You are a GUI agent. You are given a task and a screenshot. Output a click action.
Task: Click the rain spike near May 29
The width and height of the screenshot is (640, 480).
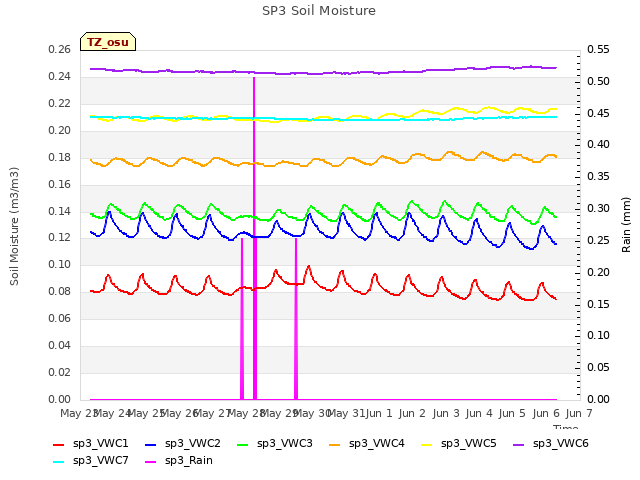[x=296, y=319]
